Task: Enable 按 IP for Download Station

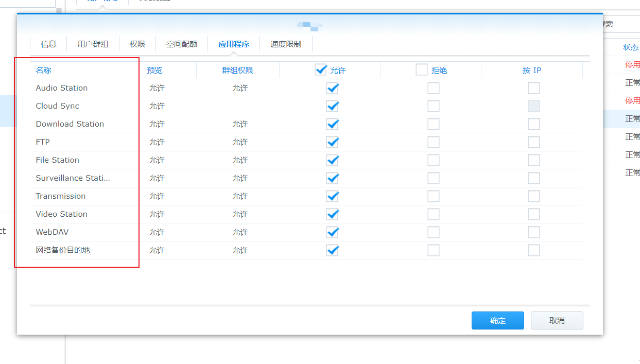Action: (x=534, y=124)
